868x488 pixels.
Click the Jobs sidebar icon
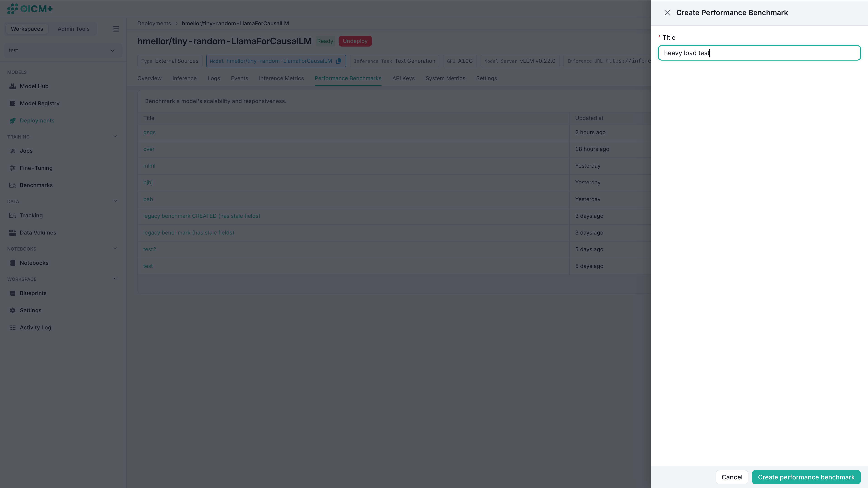coord(12,151)
